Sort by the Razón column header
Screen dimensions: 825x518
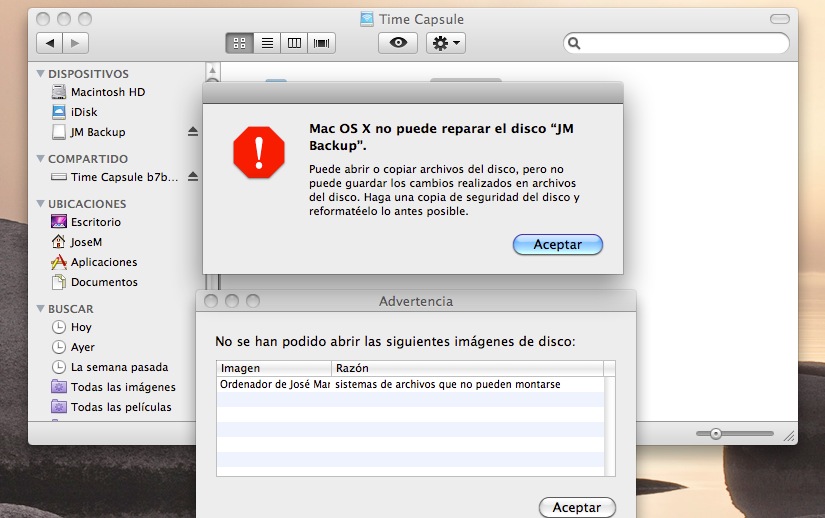[467, 368]
